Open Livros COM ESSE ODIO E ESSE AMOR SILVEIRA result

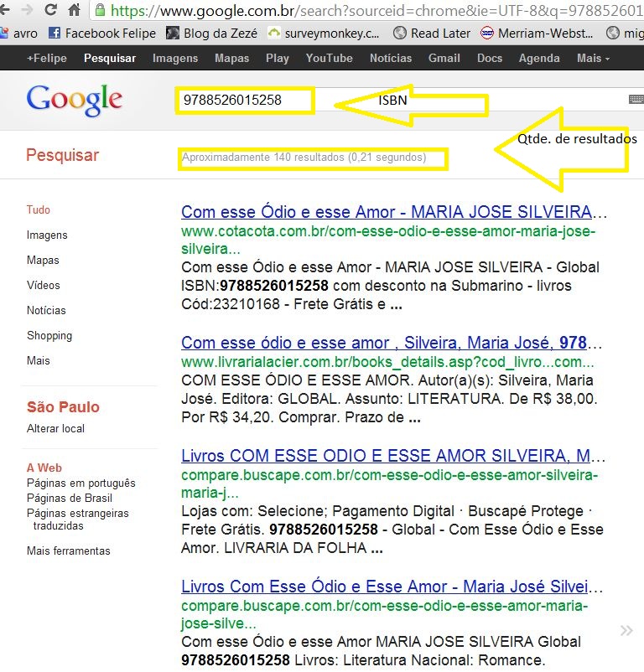tap(393, 456)
